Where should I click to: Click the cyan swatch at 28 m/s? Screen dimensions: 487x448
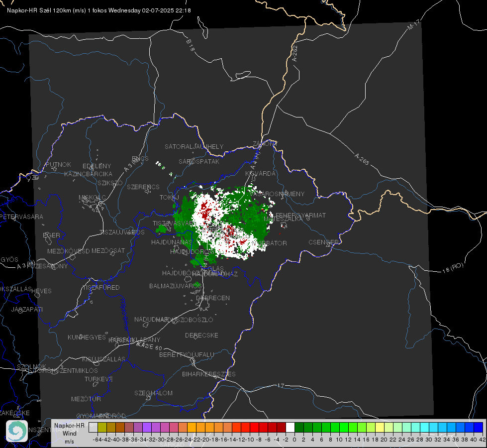425,428
